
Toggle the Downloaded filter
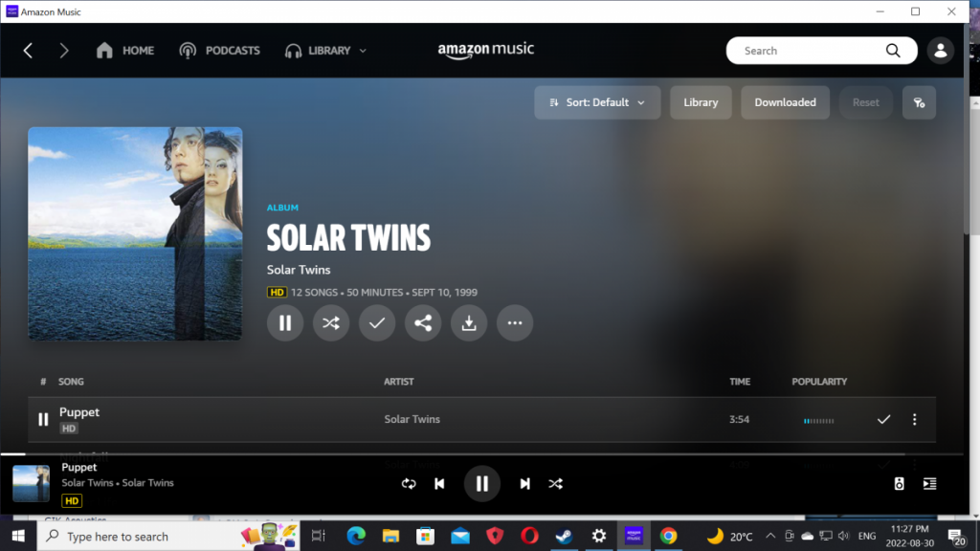point(785,102)
